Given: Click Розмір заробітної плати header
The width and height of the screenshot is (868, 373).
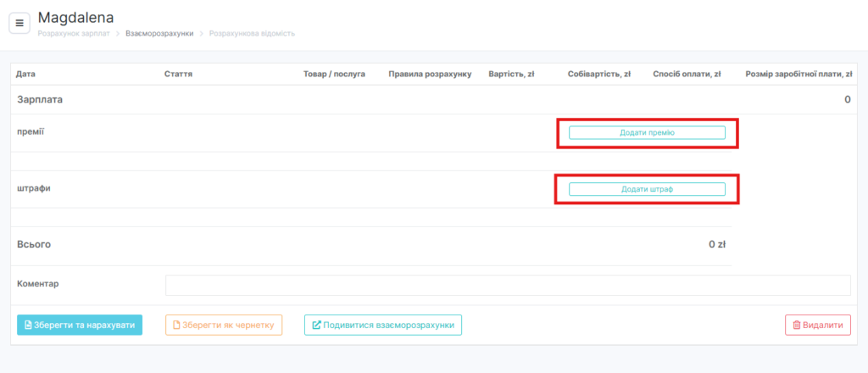Looking at the screenshot, I should (798, 75).
